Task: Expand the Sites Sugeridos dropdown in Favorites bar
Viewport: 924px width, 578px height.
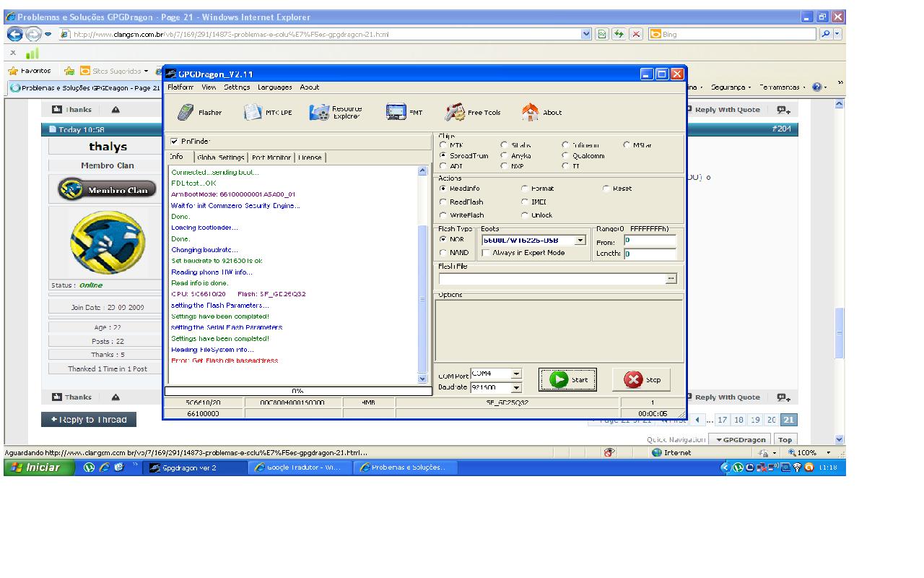Action: 145,71
